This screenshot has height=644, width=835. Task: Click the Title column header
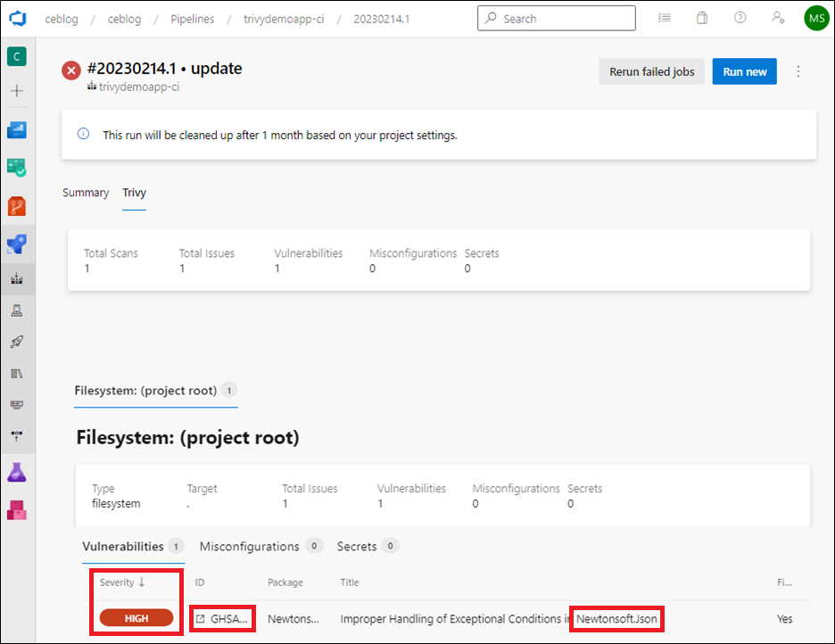point(350,582)
